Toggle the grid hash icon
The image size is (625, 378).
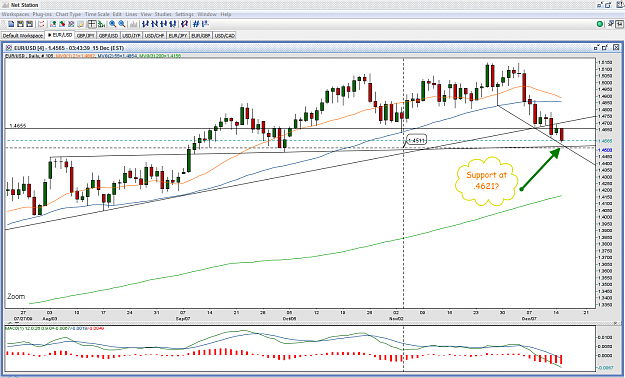tap(196, 24)
